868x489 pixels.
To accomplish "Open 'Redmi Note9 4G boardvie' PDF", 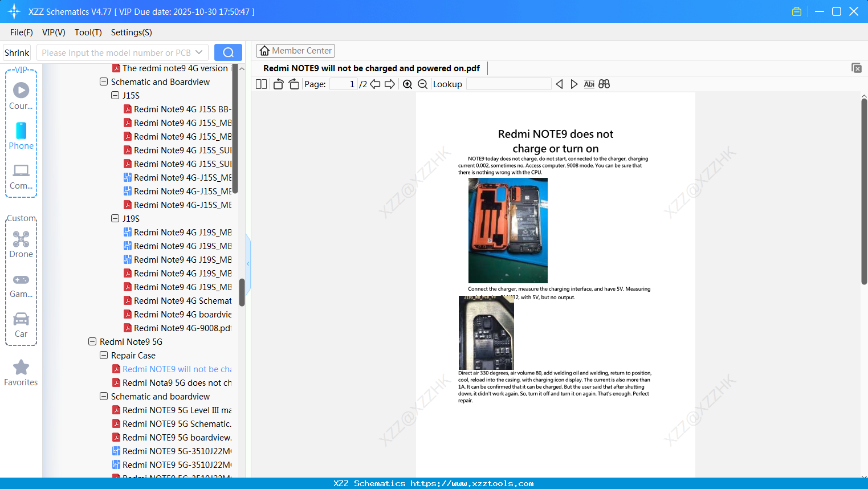I will [x=177, y=315].
